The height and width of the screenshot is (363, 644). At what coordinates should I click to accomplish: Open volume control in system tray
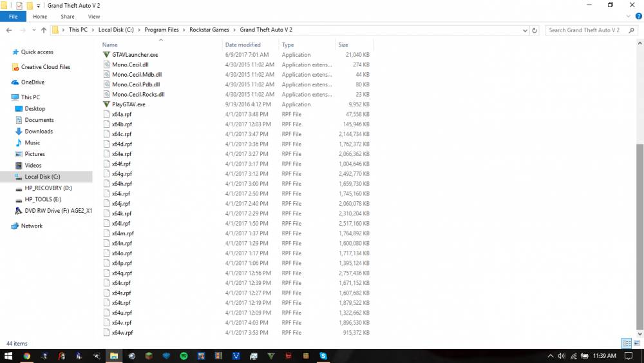coord(562,356)
